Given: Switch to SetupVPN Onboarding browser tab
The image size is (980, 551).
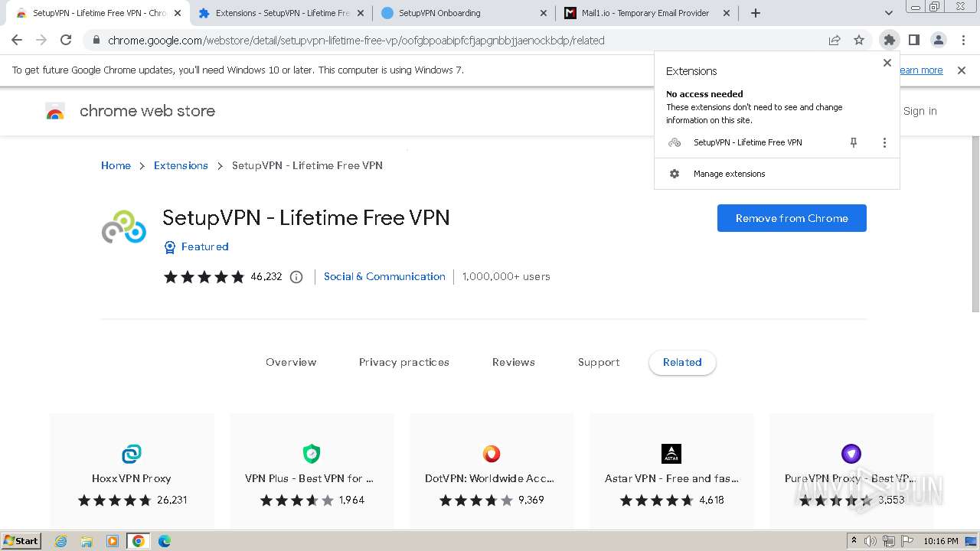Looking at the screenshot, I should coord(462,13).
